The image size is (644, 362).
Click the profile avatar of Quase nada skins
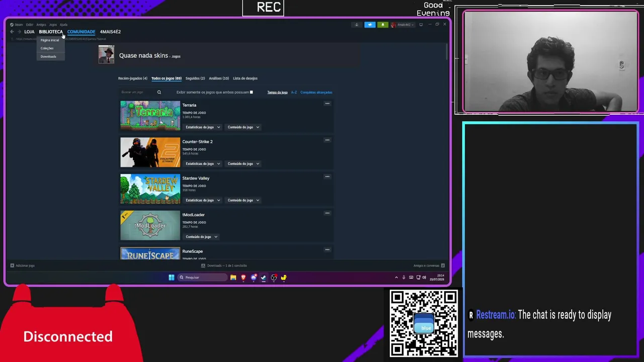(x=106, y=54)
